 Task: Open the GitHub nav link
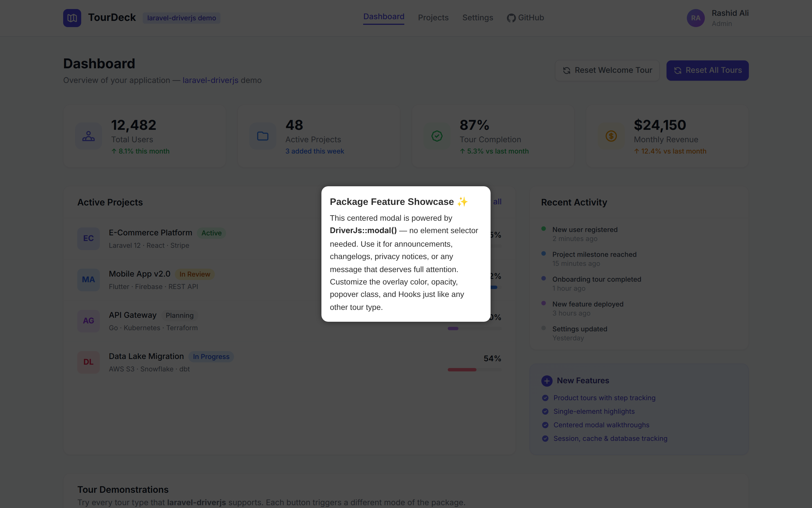coord(526,18)
